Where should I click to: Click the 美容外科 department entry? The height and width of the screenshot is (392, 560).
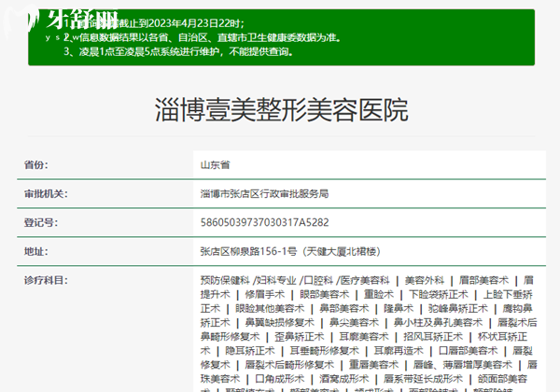425,281
